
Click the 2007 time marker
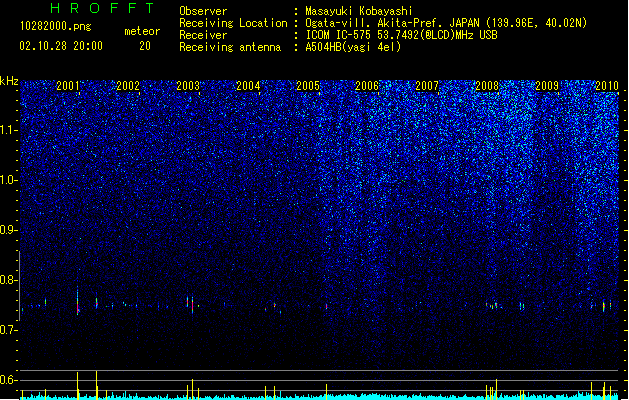tap(427, 85)
